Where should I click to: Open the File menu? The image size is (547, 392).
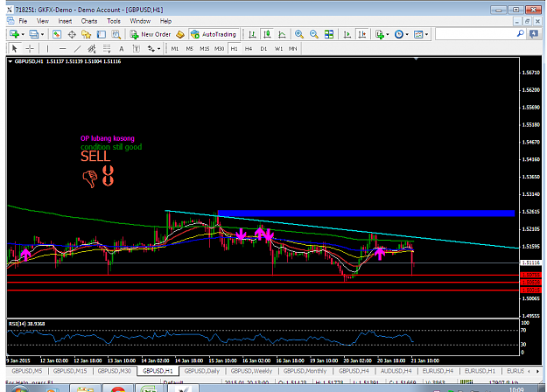coord(23,21)
